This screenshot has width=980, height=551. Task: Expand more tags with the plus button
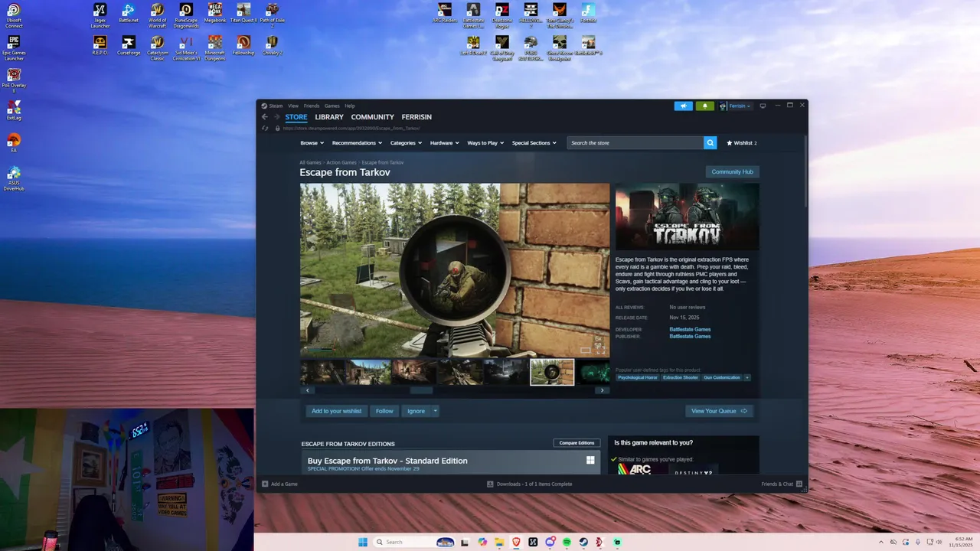pos(747,377)
